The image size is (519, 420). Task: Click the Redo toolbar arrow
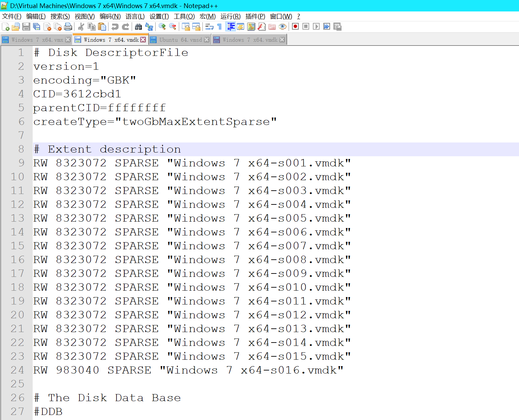point(125,27)
